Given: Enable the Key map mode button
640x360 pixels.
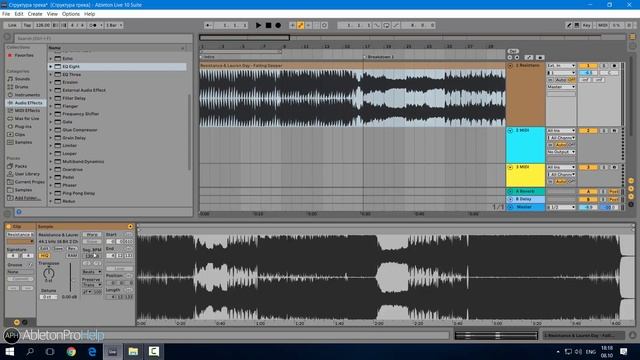Looking at the screenshot, I should click(x=587, y=25).
